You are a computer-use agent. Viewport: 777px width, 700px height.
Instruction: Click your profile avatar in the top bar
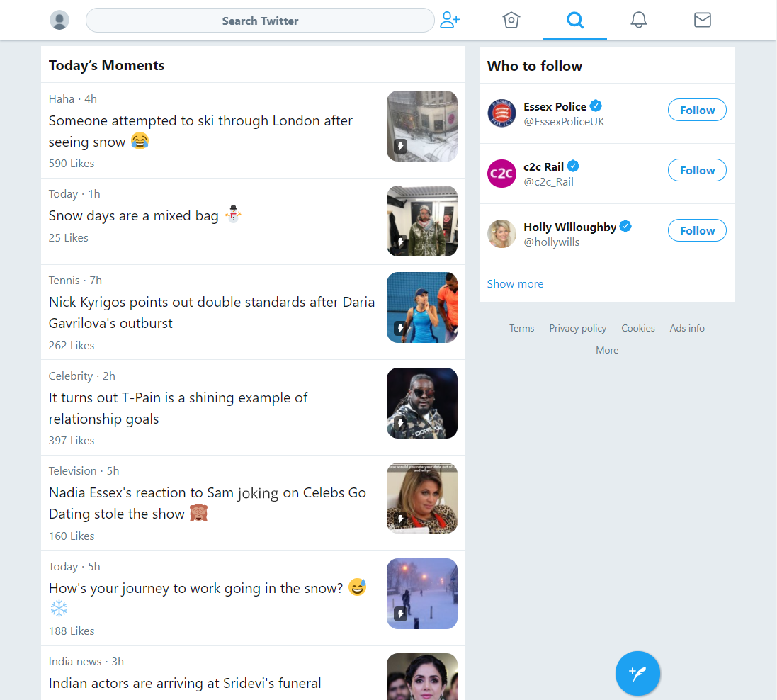pos(59,20)
